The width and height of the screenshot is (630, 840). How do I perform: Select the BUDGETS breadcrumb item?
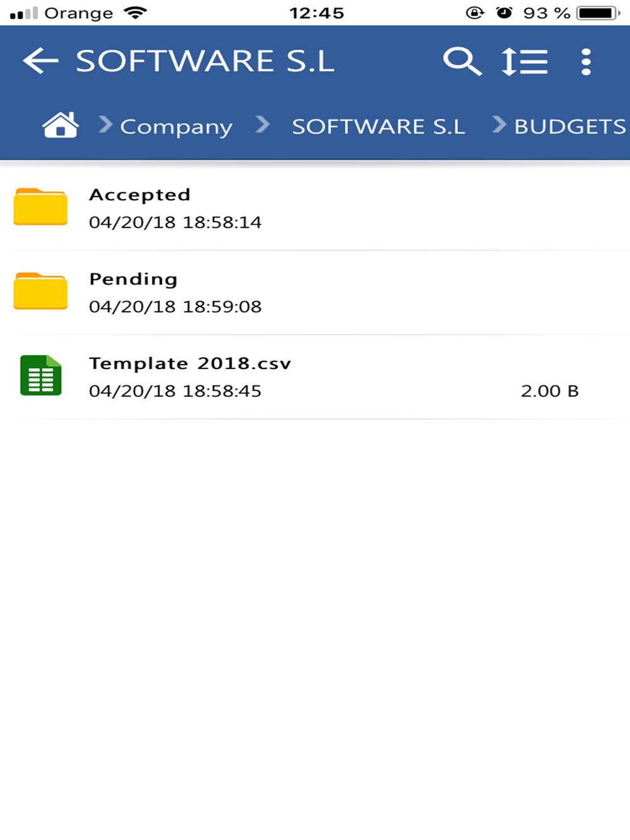(x=571, y=126)
